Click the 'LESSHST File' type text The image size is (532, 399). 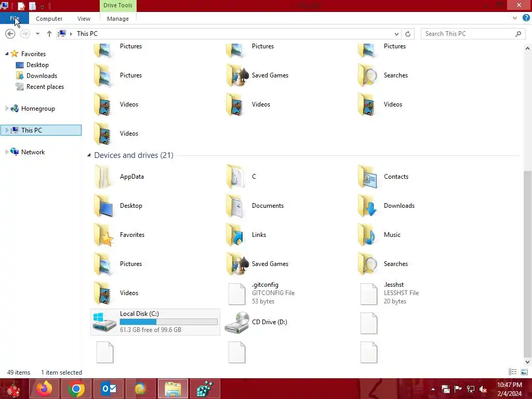tap(402, 293)
